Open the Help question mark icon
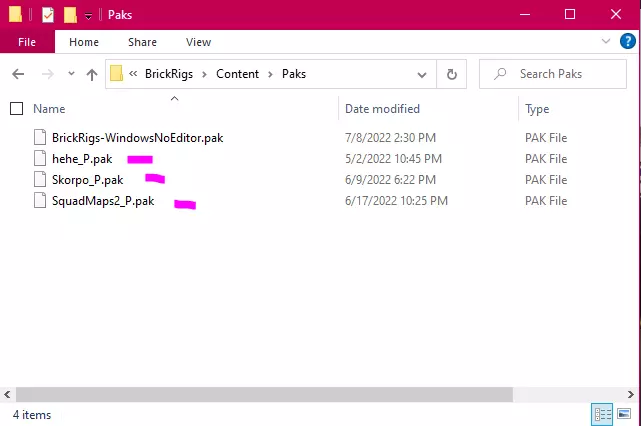 [628, 41]
